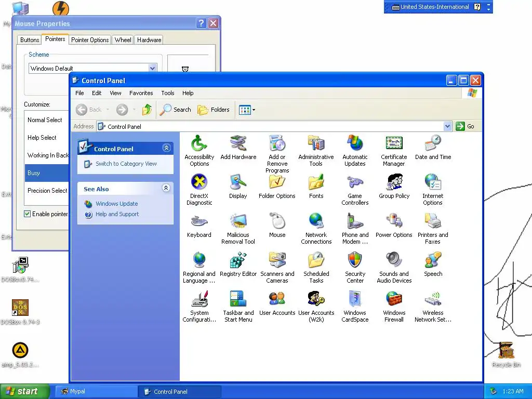Image resolution: width=532 pixels, height=399 pixels.
Task: Launch Registry Editor icon
Action: pos(238,264)
